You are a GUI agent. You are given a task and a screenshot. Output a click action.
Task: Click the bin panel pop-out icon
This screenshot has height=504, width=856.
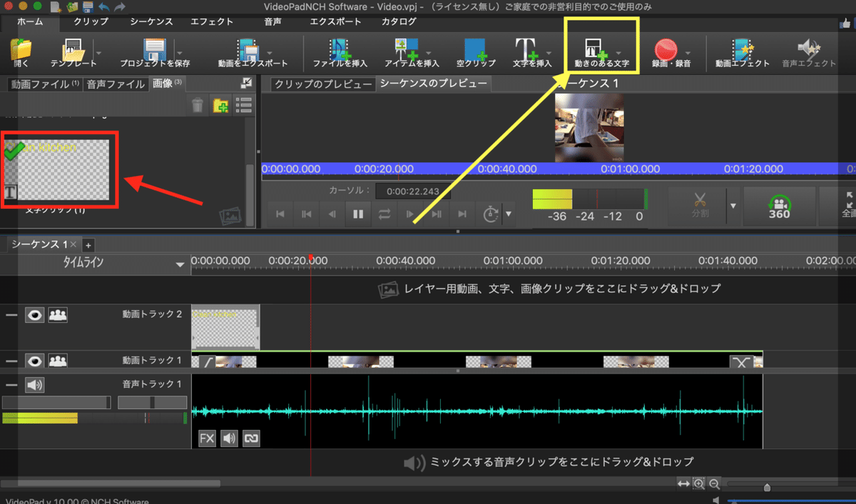[x=246, y=83]
